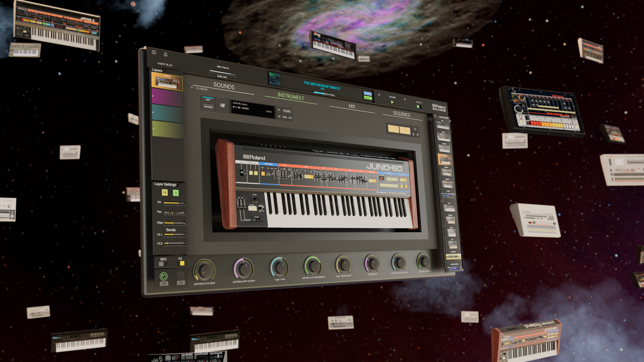Click the green arpeggiator circle icon
Screen dimensions: 644x362
164,276
